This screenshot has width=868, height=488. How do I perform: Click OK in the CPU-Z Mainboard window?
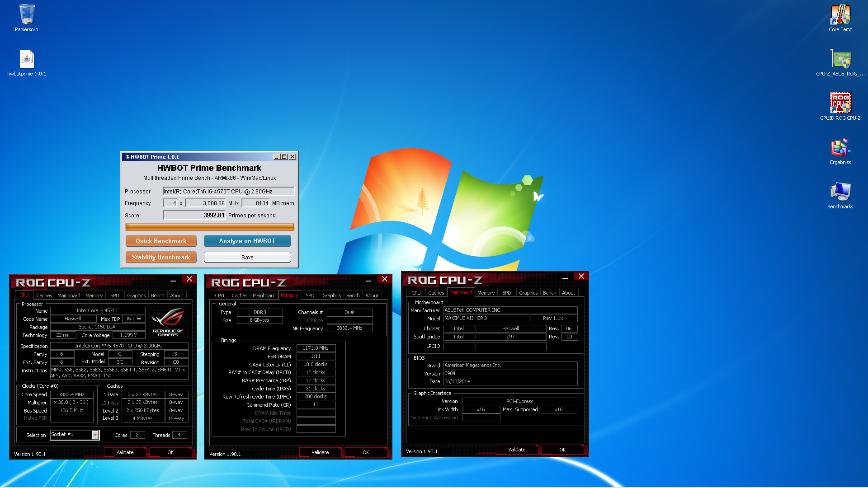(562, 450)
